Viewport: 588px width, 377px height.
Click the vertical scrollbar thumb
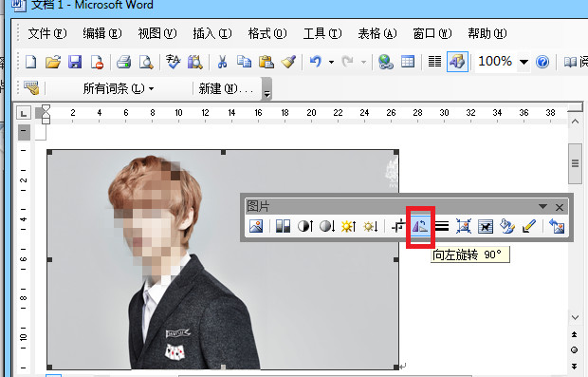[576, 163]
